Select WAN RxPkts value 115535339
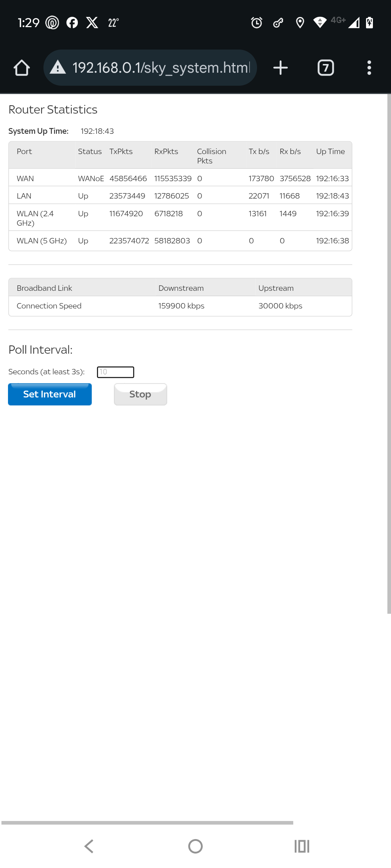The width and height of the screenshot is (391, 868). tap(173, 179)
